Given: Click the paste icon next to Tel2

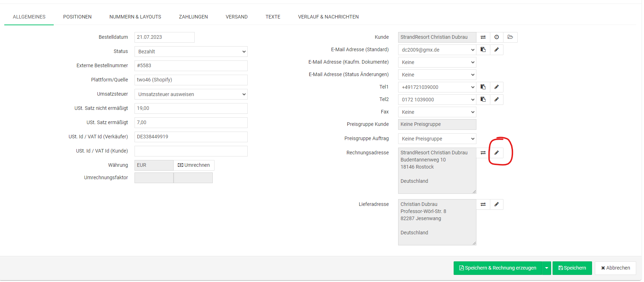Looking at the screenshot, I should 483,100.
